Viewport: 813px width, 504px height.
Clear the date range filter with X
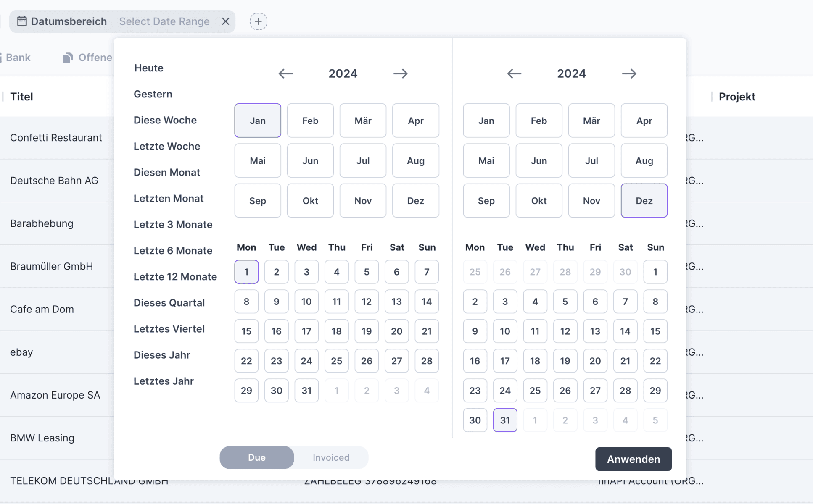point(226,21)
